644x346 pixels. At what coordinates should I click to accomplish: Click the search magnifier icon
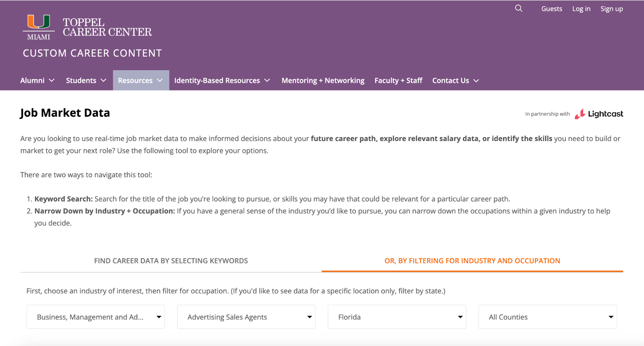(518, 8)
